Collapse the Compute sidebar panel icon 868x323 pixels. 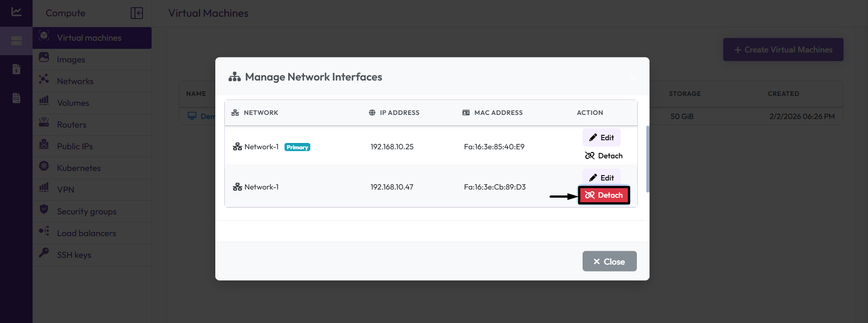click(137, 13)
